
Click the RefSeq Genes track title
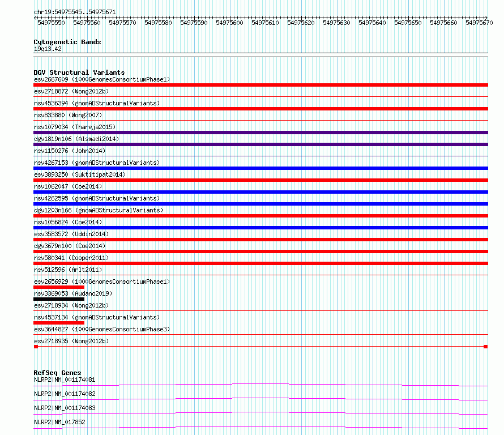[57, 373]
